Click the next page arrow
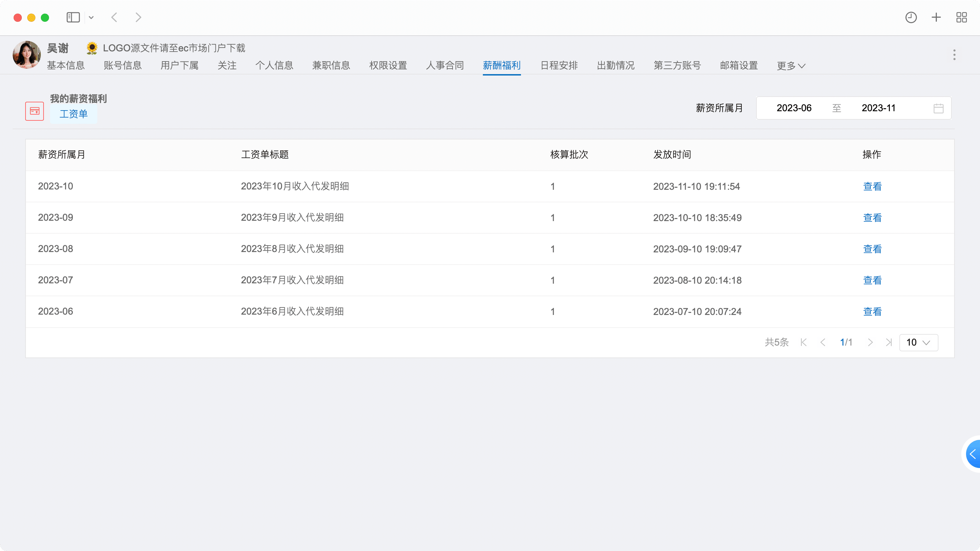 [x=870, y=342]
